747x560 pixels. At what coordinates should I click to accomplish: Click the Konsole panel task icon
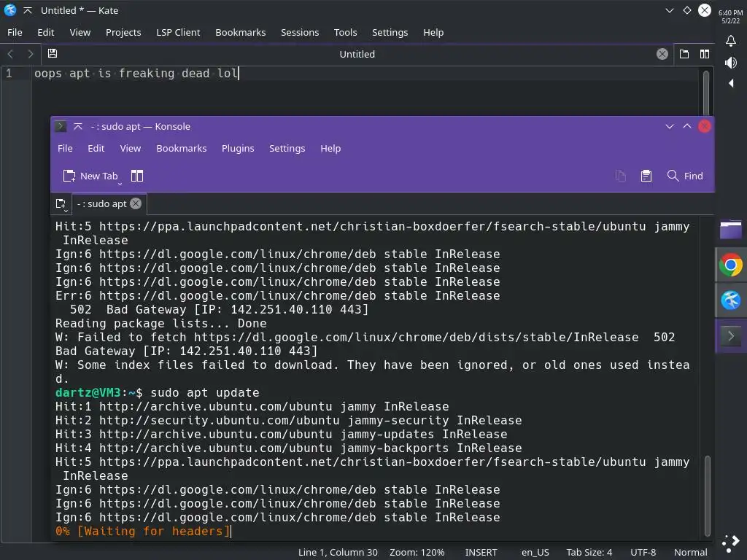tap(730, 335)
